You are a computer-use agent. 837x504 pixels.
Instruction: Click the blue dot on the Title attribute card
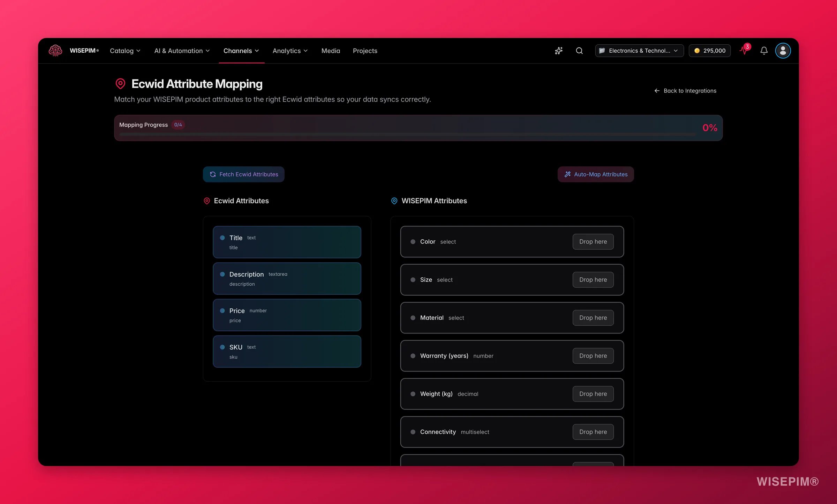point(222,238)
